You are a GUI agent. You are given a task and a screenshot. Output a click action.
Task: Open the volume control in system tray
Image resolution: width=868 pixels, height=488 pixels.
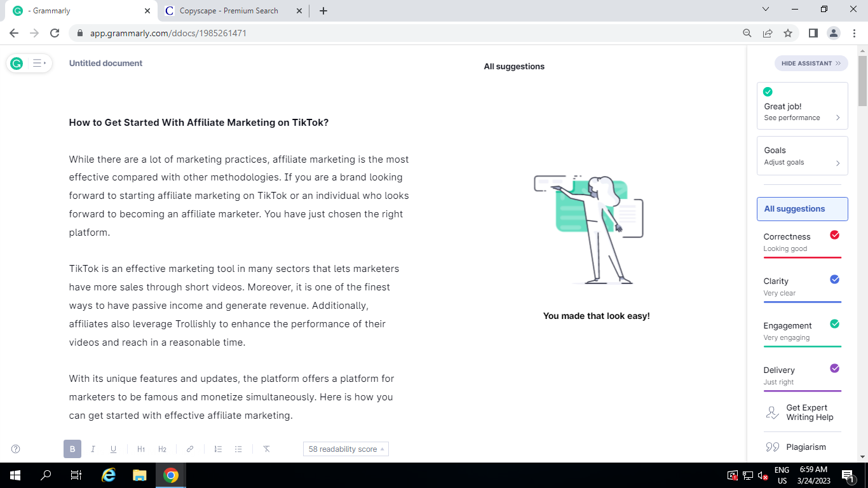pos(763,475)
